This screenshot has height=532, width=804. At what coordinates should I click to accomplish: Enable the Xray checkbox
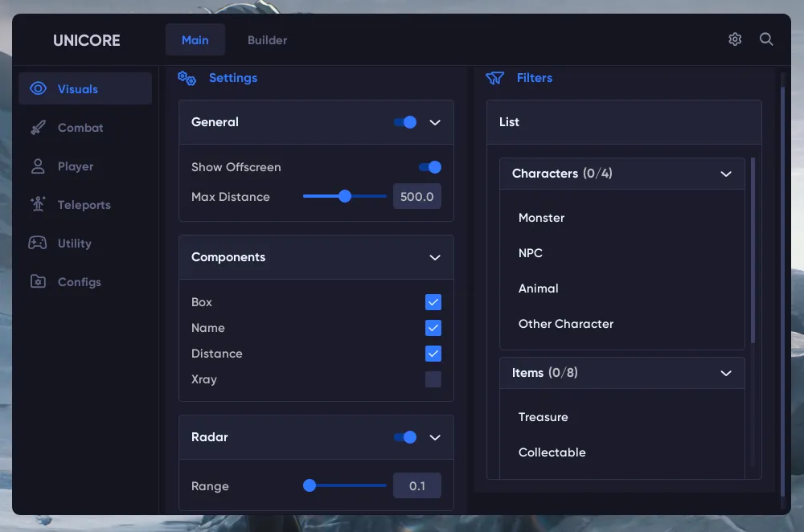tap(433, 379)
